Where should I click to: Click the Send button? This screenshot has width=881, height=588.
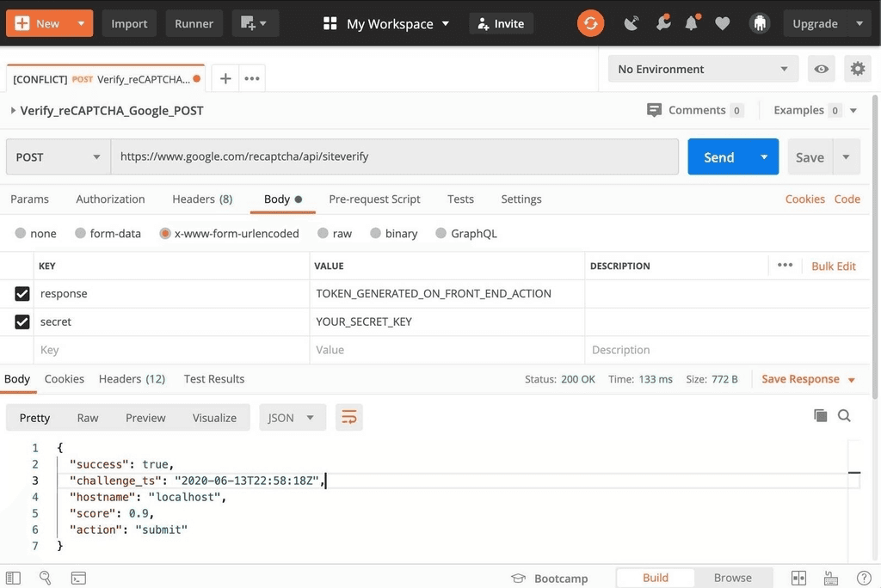click(718, 156)
